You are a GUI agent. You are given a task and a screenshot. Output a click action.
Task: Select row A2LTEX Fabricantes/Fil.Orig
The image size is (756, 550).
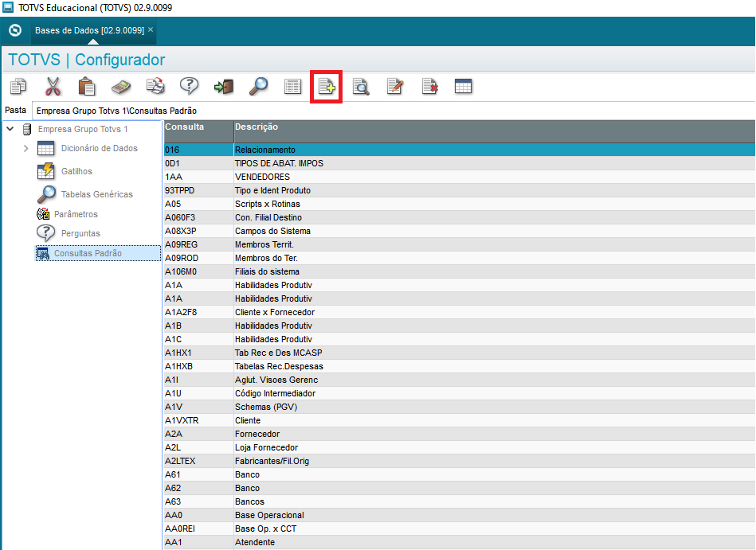pos(460,461)
